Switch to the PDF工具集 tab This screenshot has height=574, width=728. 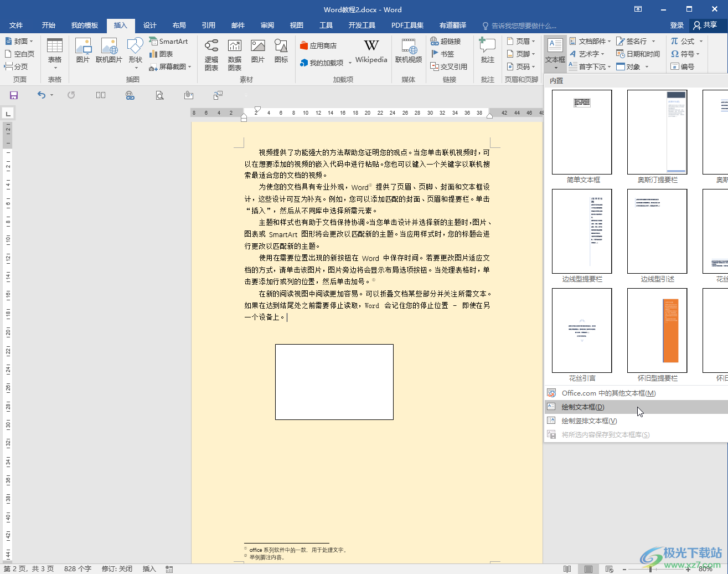point(407,25)
